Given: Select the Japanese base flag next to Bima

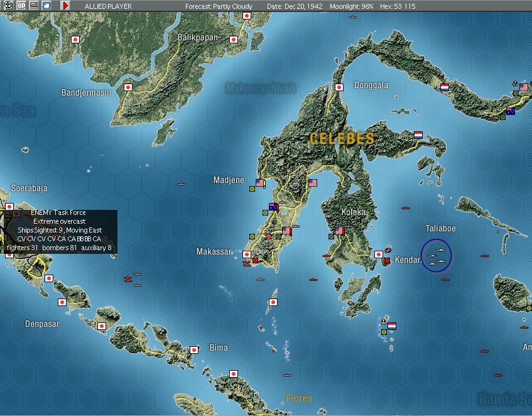Looking at the screenshot, I should point(194,350).
